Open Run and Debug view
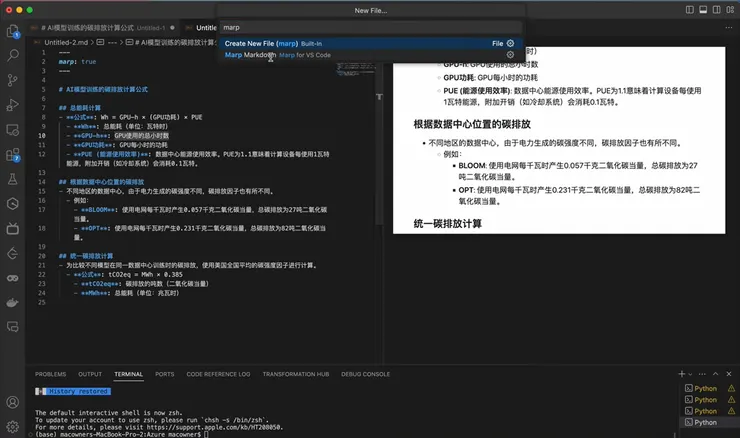The width and height of the screenshot is (740, 438). pos(13,105)
